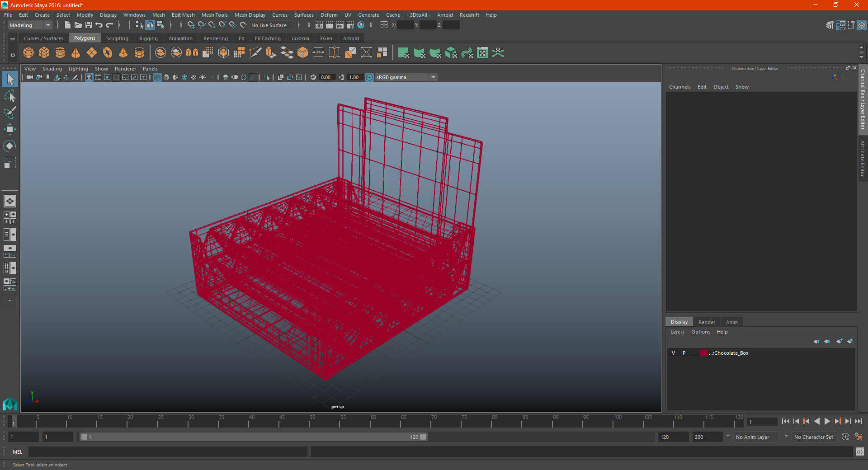Viewport: 868px width, 470px height.
Task: Switch to the Render layer tab
Action: (x=707, y=322)
